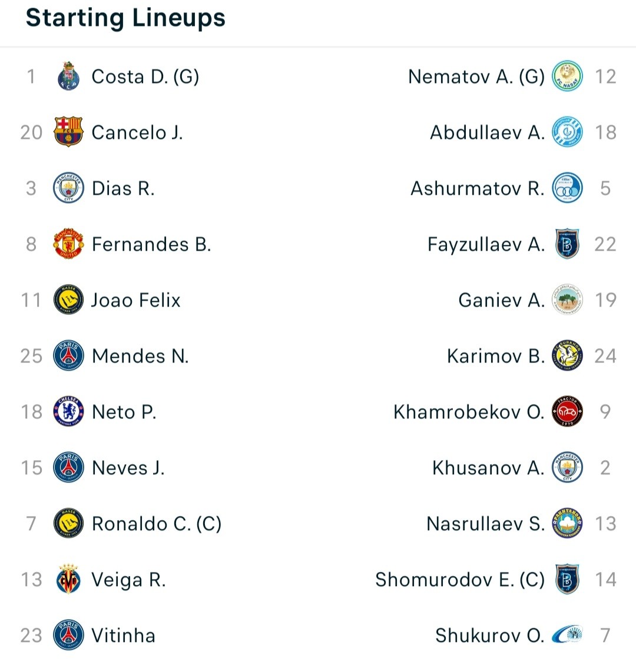Select the Tractor club crest by Khamrobekov O.
This screenshot has width=636, height=672.
coord(567,411)
